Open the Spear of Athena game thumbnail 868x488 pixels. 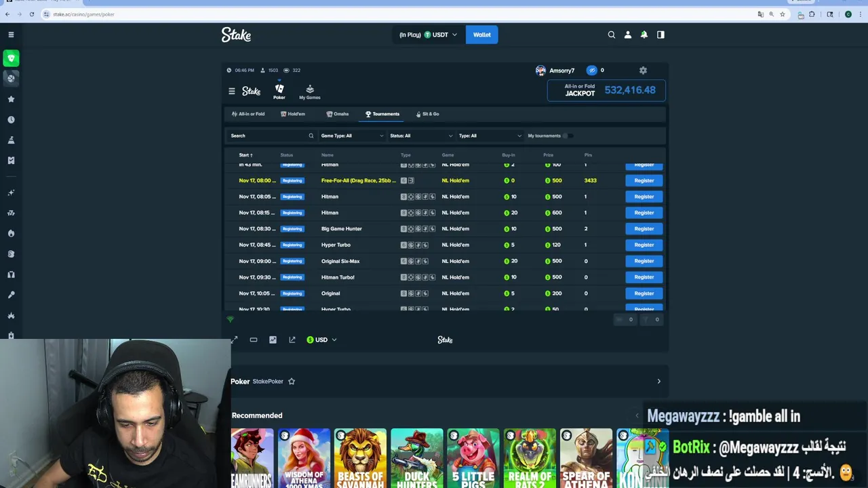(x=586, y=458)
